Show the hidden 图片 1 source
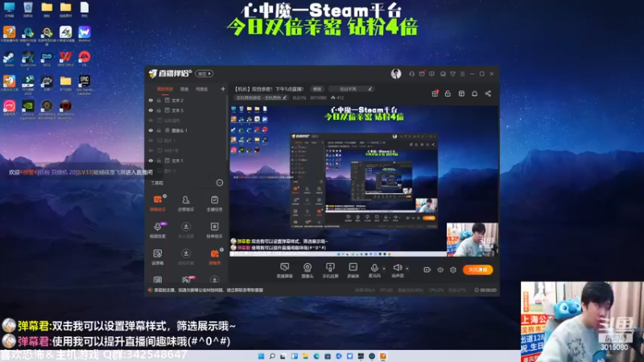The height and width of the screenshot is (362, 644). (151, 140)
